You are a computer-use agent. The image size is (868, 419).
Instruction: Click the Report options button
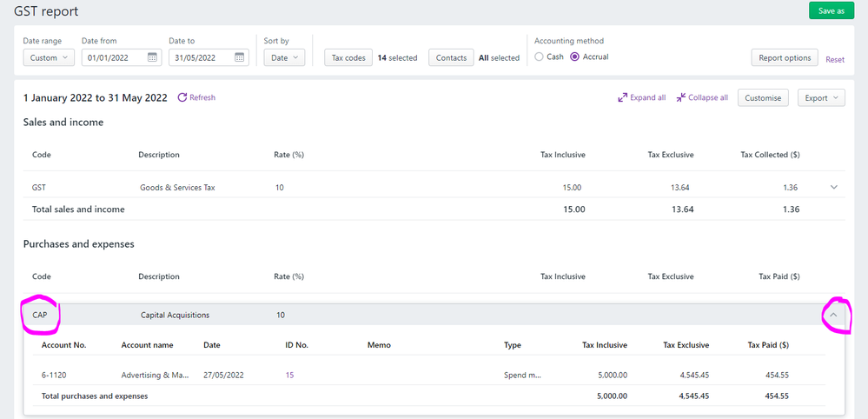tap(785, 58)
